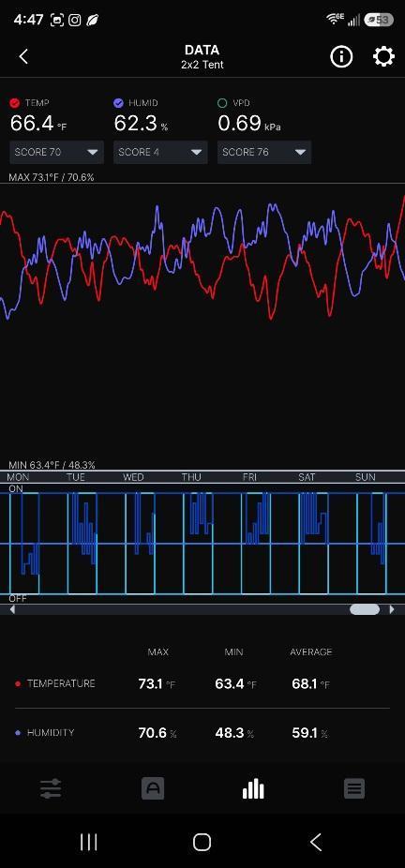Expand the SCORE 4 dropdown
This screenshot has width=405, height=868.
(x=160, y=152)
